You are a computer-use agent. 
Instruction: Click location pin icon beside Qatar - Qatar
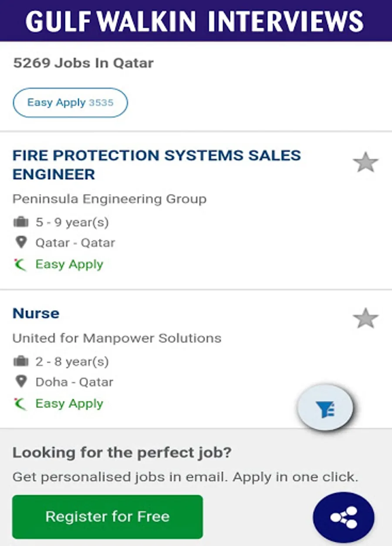[21, 242]
